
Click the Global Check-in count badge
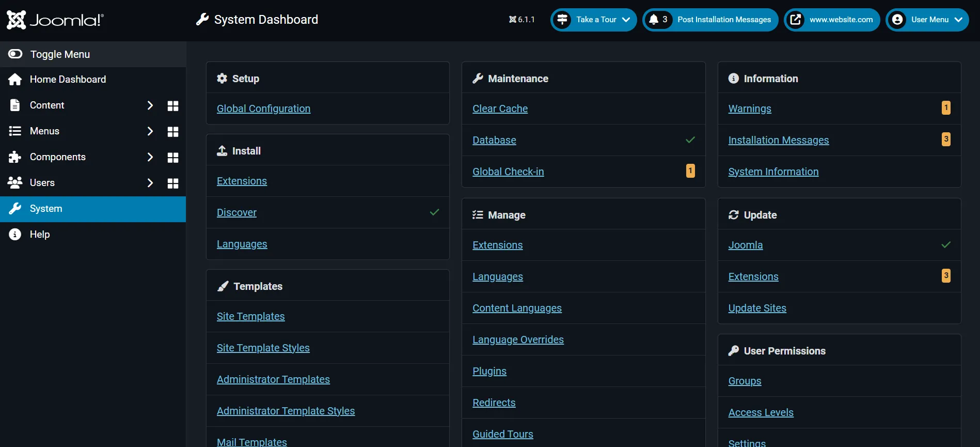coord(690,171)
